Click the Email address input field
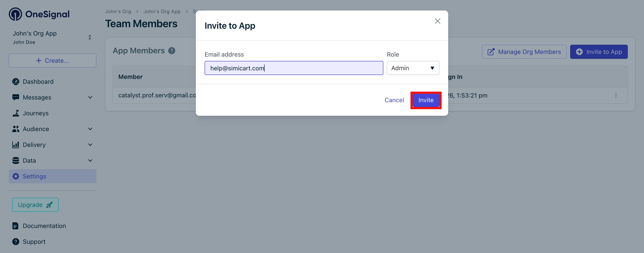Image resolution: width=644 pixels, height=253 pixels. tap(294, 68)
